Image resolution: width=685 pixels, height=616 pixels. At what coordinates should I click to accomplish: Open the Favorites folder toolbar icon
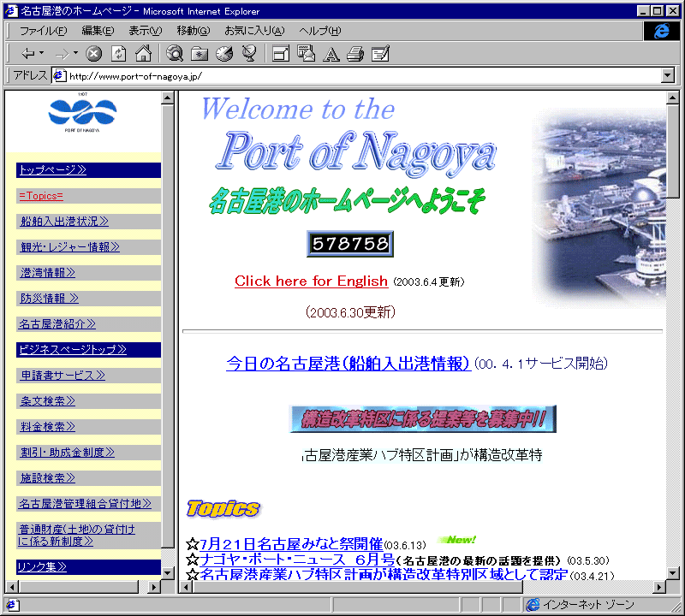[200, 54]
